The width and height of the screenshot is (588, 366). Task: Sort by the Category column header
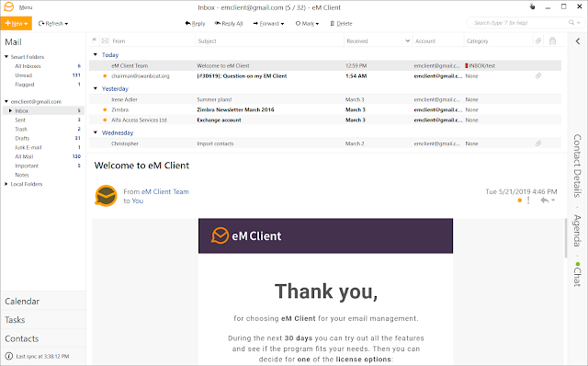478,40
